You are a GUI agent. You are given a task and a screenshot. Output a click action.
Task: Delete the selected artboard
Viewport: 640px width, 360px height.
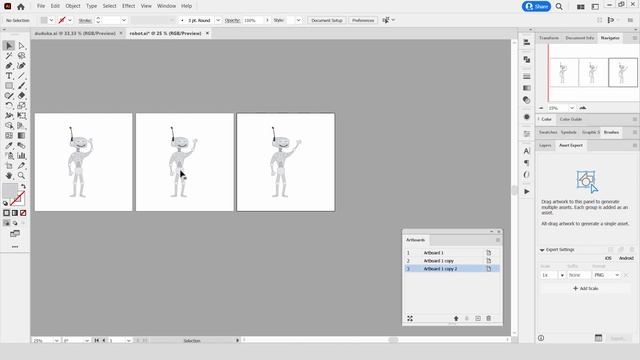point(489,318)
